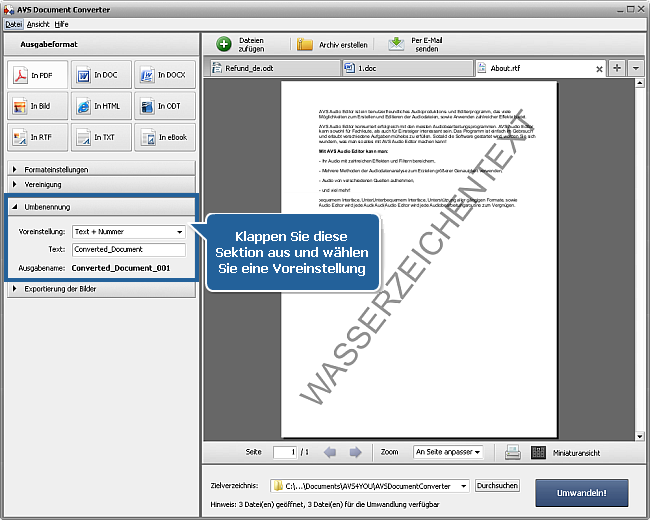Expand the Vereinigung section
The height and width of the screenshot is (520, 650).
coord(102,185)
